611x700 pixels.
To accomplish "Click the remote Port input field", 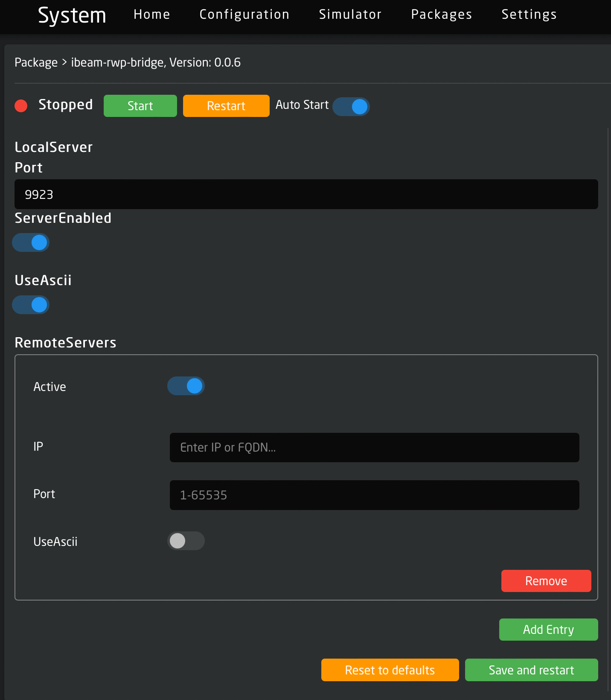I will coord(375,495).
